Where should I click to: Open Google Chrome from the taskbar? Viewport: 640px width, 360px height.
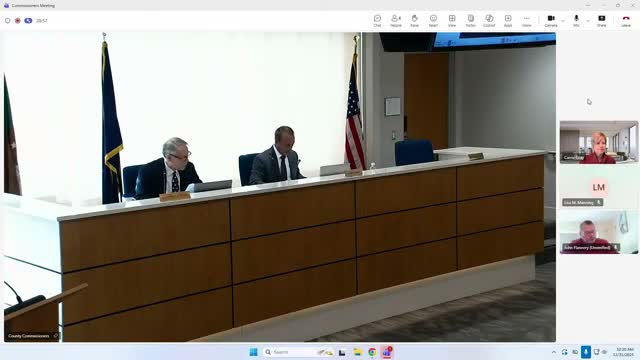click(x=372, y=352)
